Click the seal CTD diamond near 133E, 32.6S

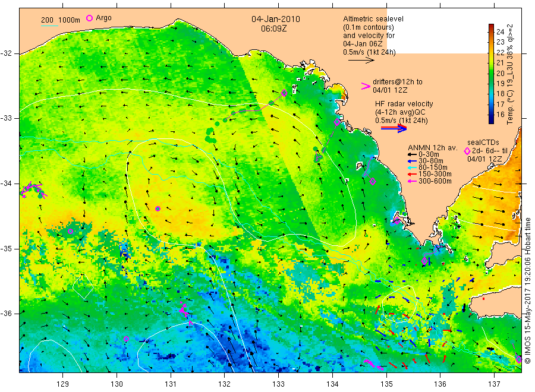point(284,93)
